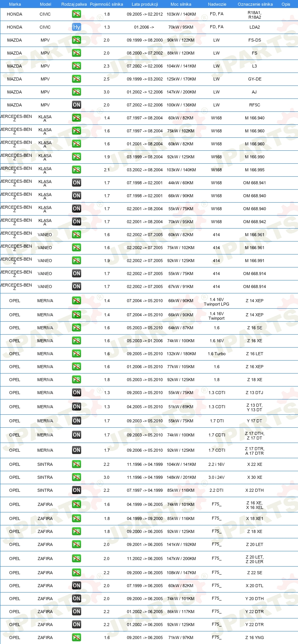Select the engine capacity '2.1' cell for Mercedes
298x644 pixels.
[x=107, y=170]
